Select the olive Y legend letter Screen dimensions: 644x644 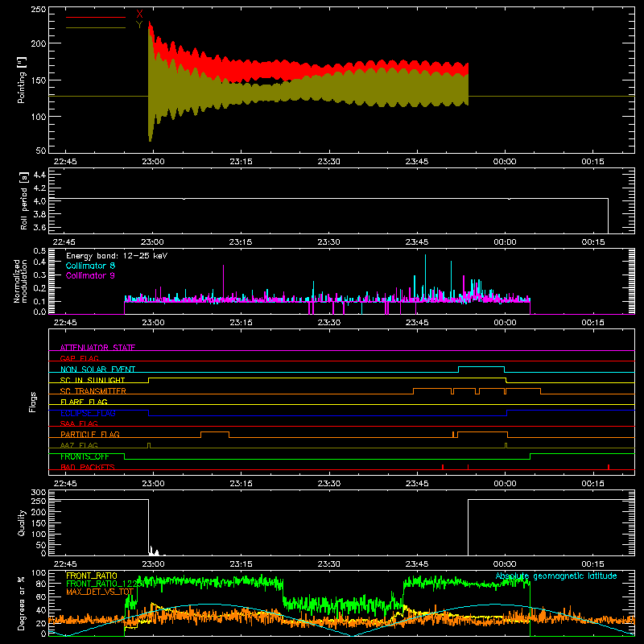139,25
